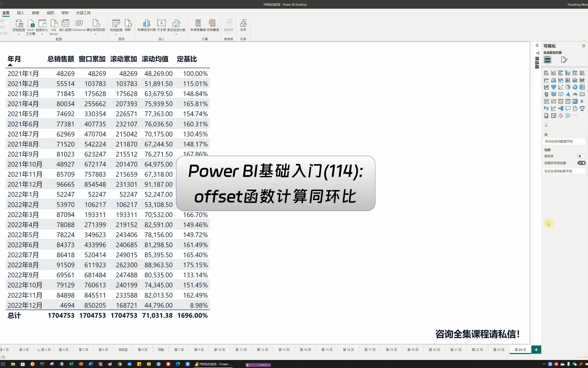The width and height of the screenshot is (588, 368).
Task: Select the line chart visual
Action: [546, 80]
